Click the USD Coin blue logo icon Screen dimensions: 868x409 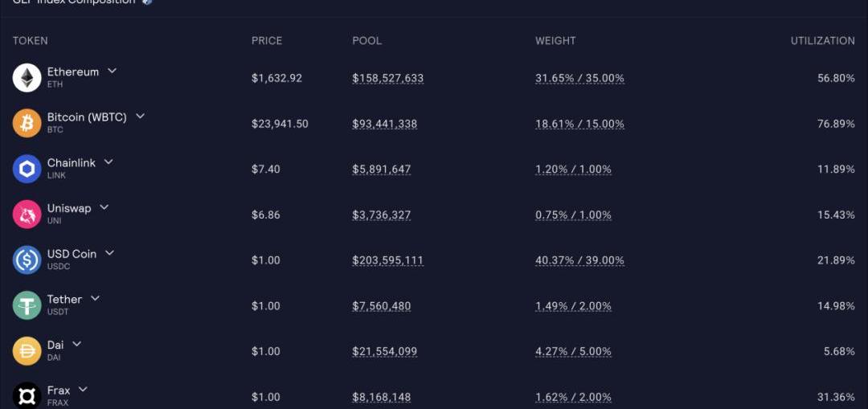pyautogui.click(x=27, y=260)
